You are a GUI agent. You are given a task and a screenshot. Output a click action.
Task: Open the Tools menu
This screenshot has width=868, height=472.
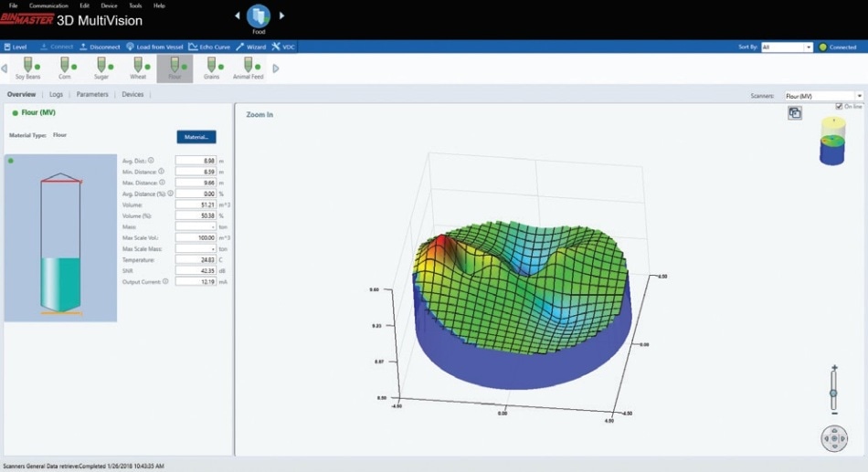pos(135,5)
